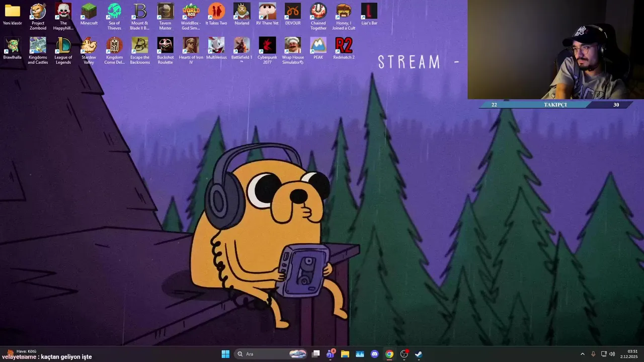This screenshot has width=644, height=362.
Task: Switch to OBS Studio in taskbar
Action: [404, 354]
